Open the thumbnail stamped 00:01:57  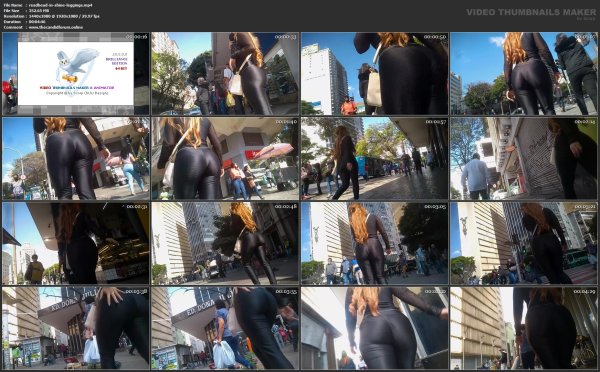coord(375,158)
